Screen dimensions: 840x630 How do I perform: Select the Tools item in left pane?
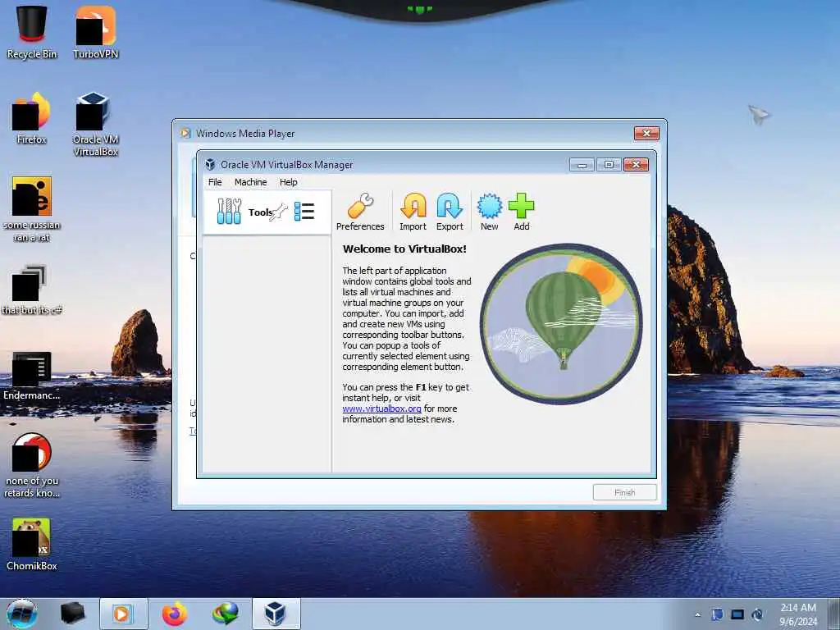point(267,212)
